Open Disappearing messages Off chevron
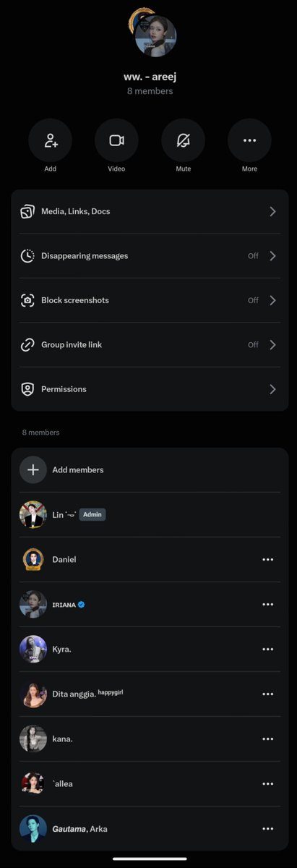Screen dimensions: 297x868 pos(272,256)
